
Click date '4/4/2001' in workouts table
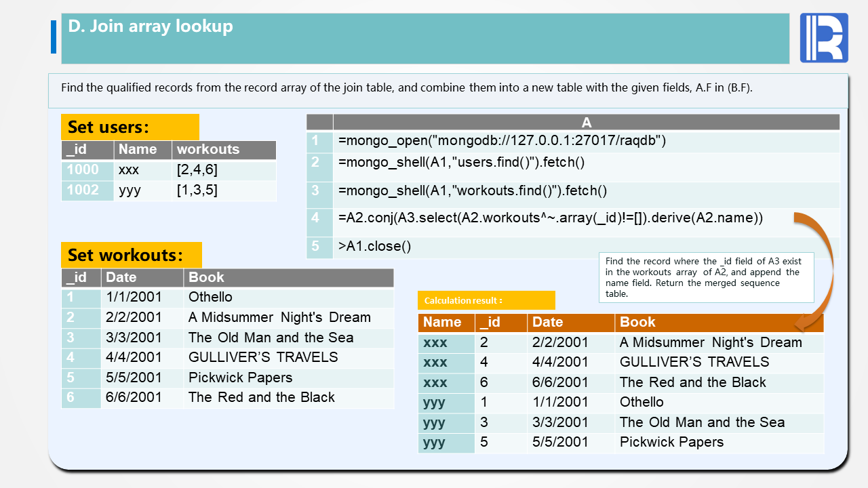click(134, 357)
